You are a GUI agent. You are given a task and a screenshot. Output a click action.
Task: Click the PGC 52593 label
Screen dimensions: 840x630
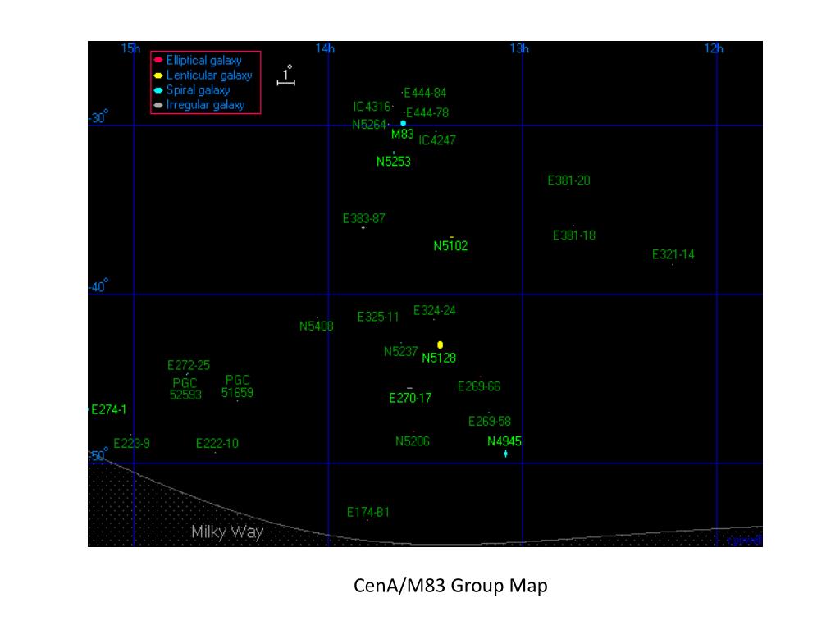tap(185, 389)
